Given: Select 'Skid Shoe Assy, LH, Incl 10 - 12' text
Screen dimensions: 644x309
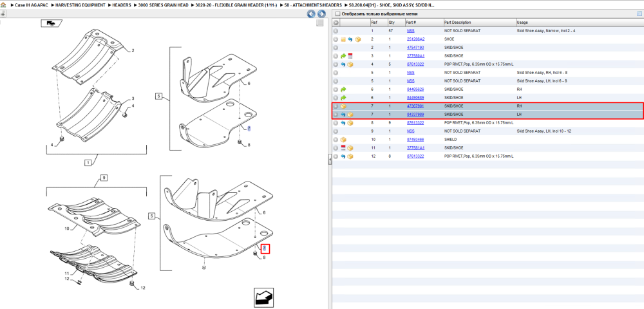Looking at the screenshot, I should coord(544,131).
